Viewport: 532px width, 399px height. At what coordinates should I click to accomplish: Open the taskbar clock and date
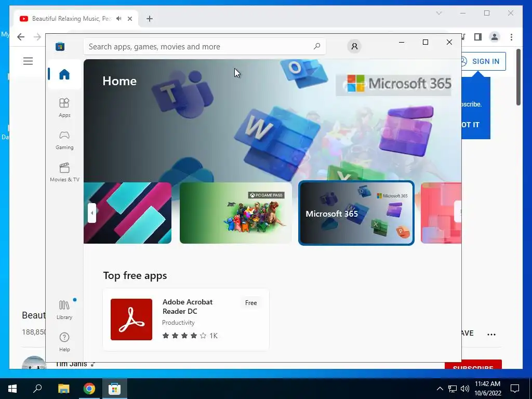pos(487,389)
